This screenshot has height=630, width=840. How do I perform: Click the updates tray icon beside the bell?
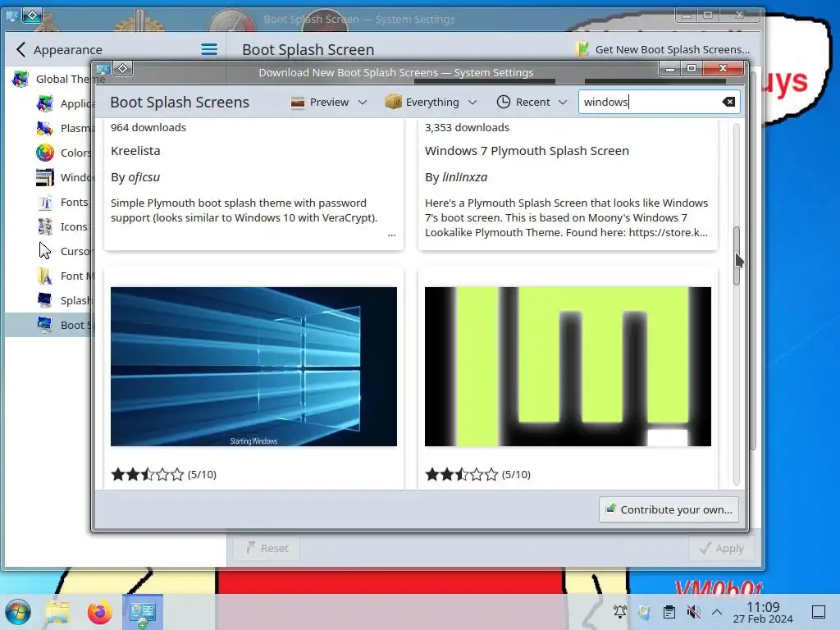[x=645, y=612]
